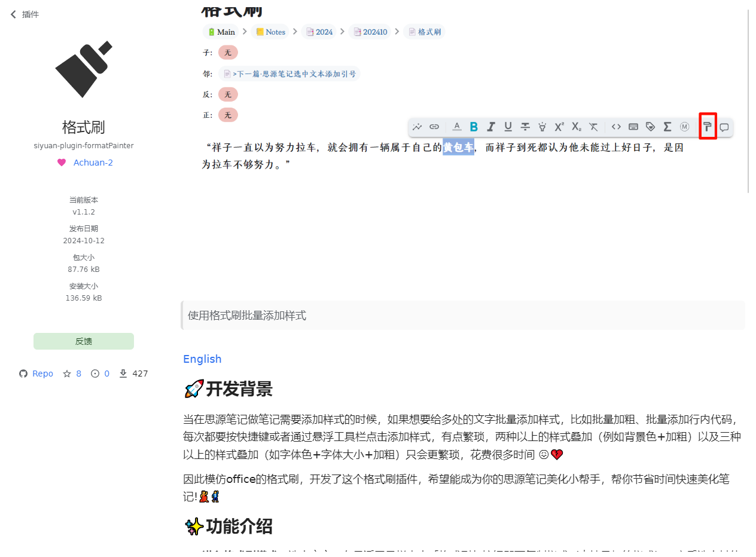Click the pink heart sponsor icon

tap(62, 163)
